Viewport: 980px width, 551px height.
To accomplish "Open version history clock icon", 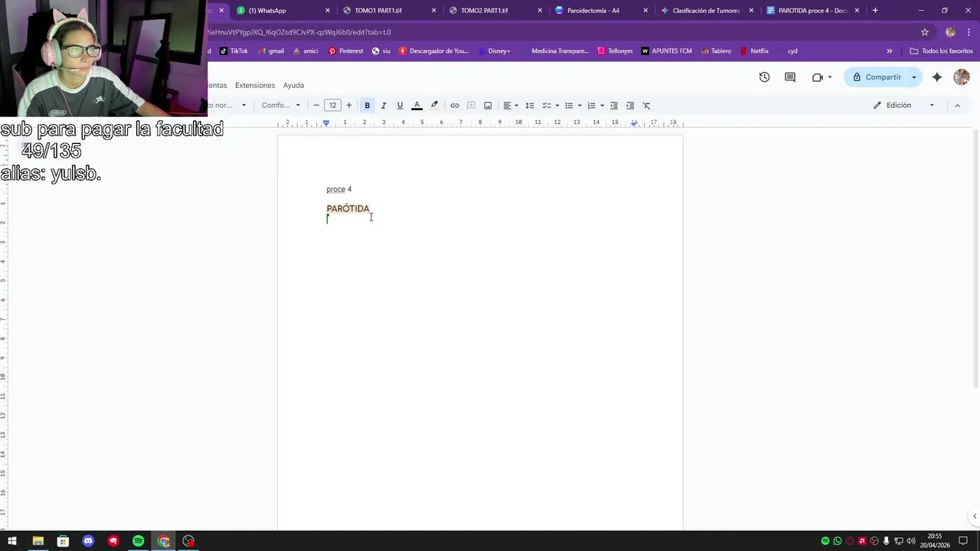I will (764, 77).
